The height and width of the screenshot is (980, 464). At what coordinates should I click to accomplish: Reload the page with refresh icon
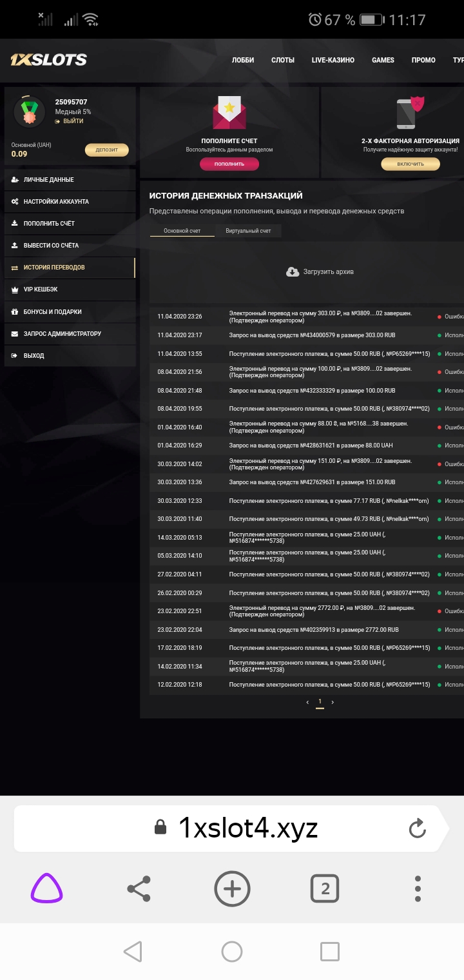pyautogui.click(x=418, y=828)
